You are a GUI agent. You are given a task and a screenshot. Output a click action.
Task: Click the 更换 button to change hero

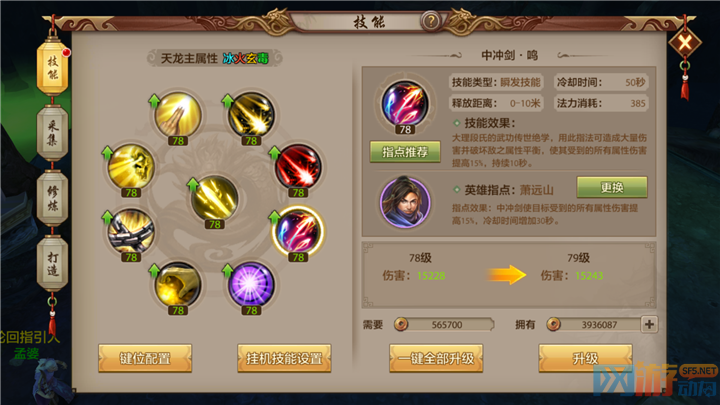click(x=612, y=187)
